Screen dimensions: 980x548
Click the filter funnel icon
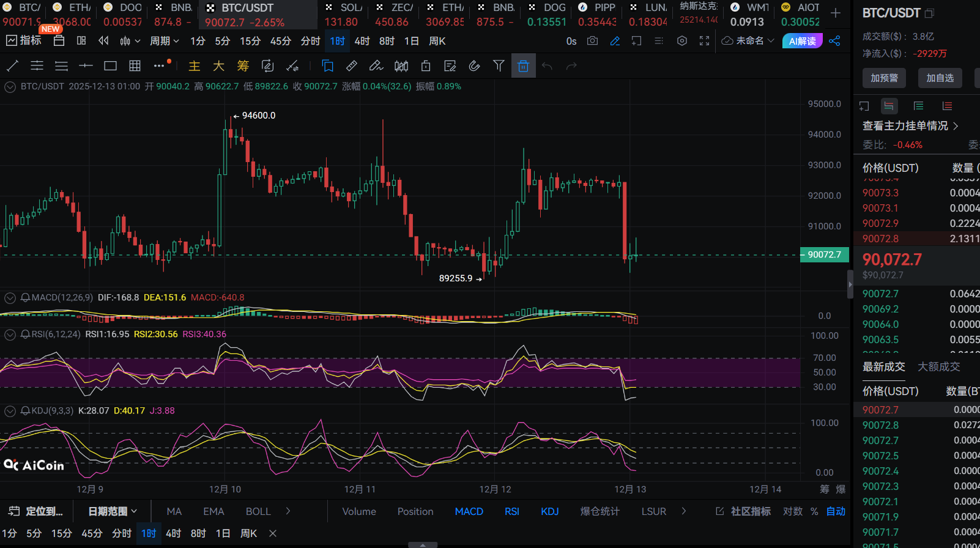499,66
